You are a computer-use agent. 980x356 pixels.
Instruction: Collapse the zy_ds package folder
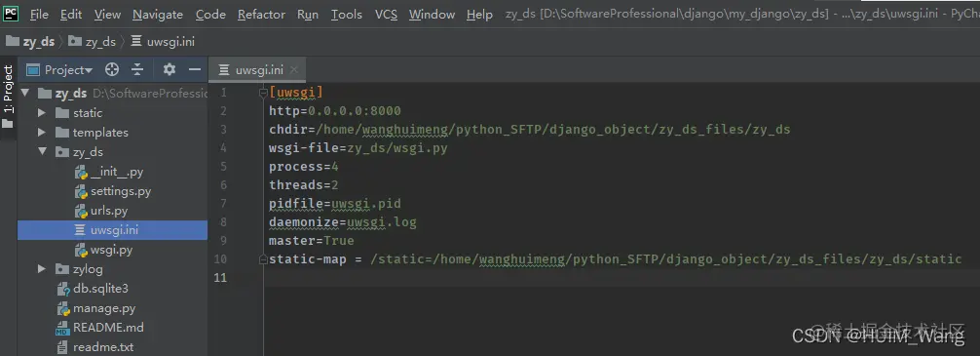(42, 152)
